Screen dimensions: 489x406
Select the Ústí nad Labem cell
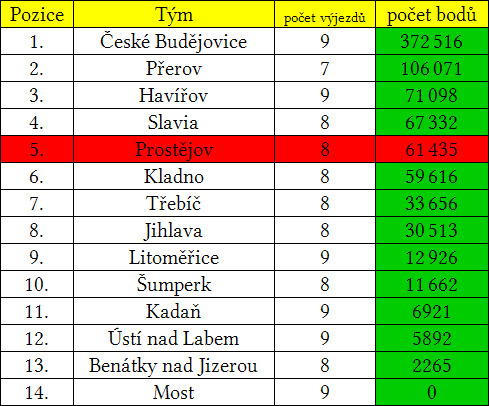(x=174, y=338)
